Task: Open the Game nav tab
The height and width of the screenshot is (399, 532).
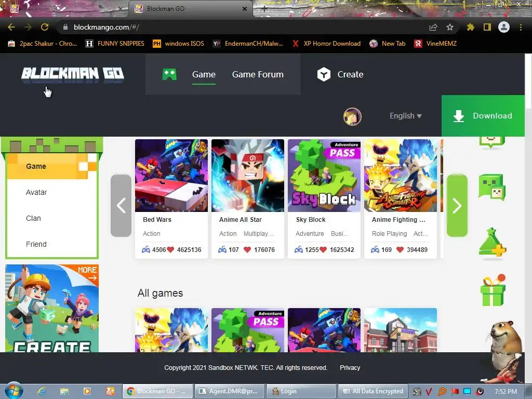Action: point(204,74)
